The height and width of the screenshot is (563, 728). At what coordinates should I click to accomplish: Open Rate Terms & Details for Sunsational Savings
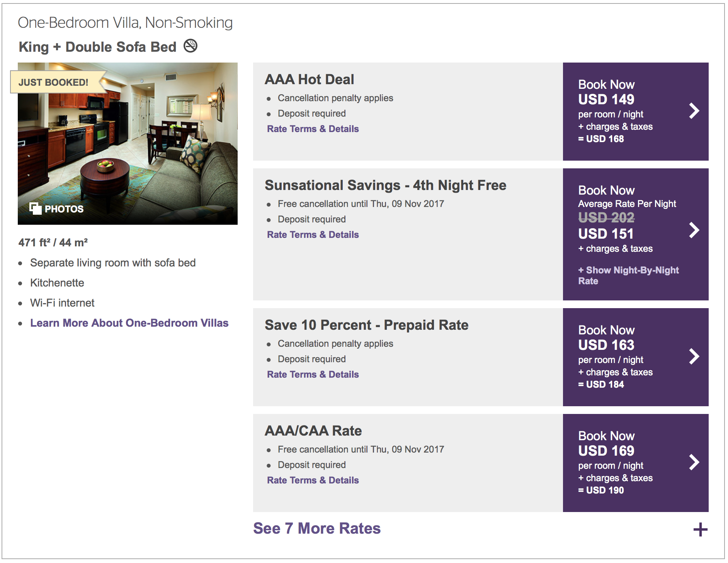point(313,234)
